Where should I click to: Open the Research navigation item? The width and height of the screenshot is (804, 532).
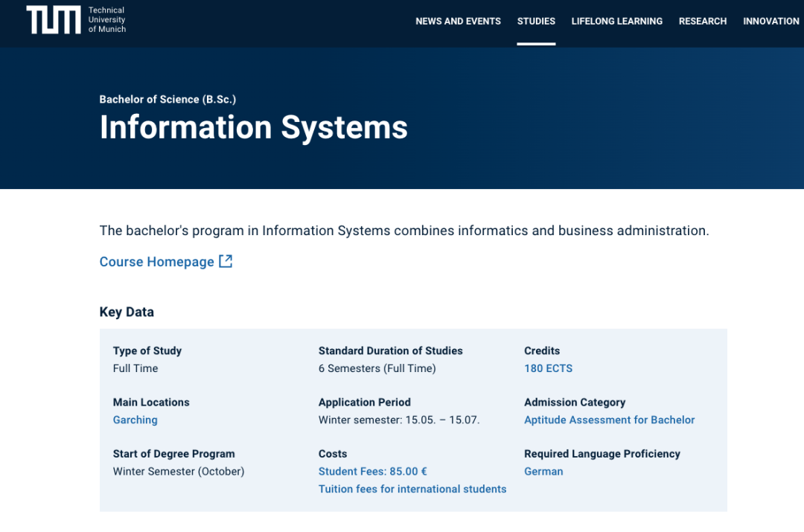pyautogui.click(x=703, y=21)
